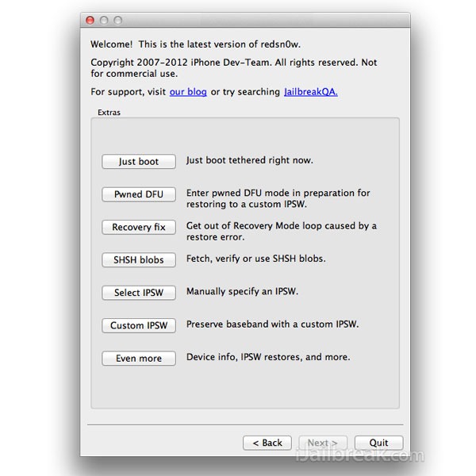Open the 'our blog' link
This screenshot has width=476, height=476.
[188, 92]
